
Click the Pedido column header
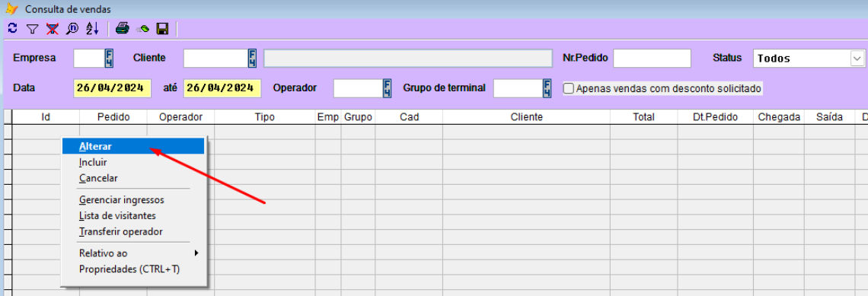tap(113, 116)
